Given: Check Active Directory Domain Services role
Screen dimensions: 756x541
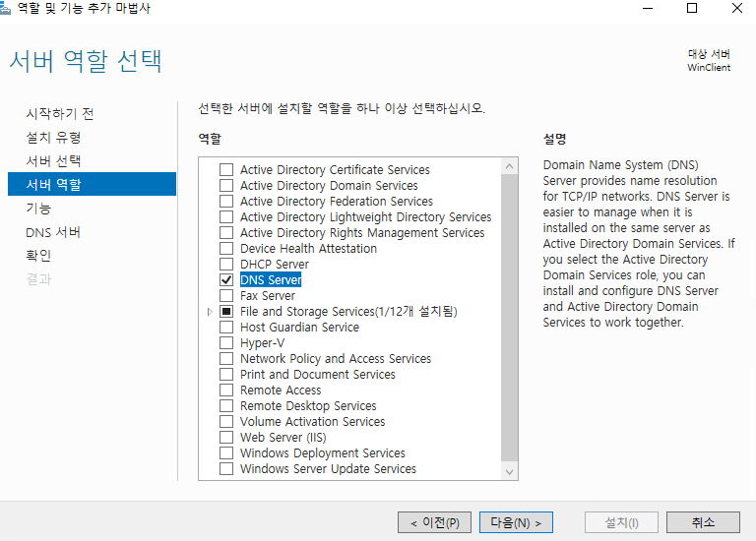Looking at the screenshot, I should coord(226,186).
